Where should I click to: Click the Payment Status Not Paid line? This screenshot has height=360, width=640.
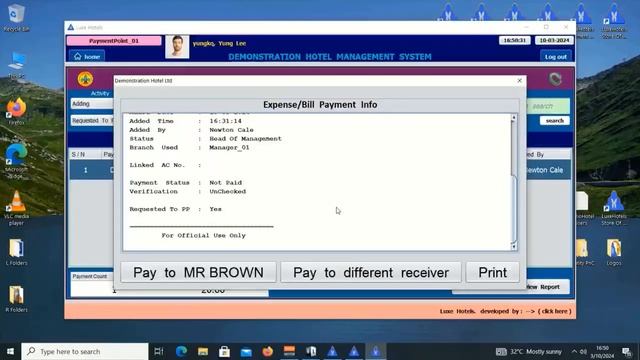click(x=186, y=183)
